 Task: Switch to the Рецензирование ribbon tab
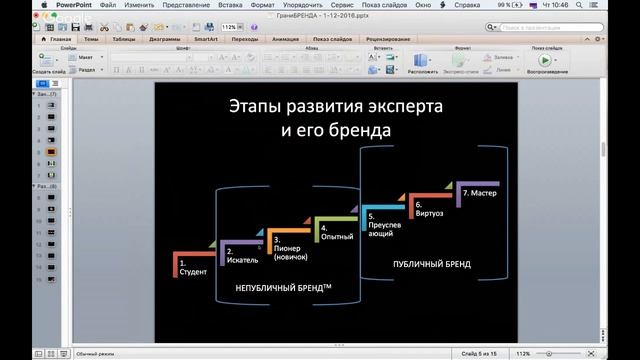(x=388, y=39)
